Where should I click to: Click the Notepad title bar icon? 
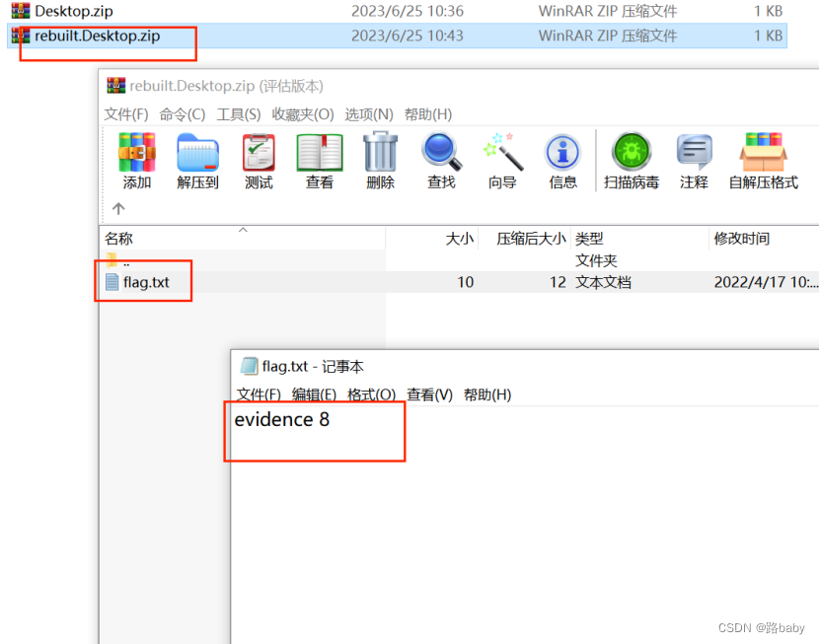tap(249, 366)
